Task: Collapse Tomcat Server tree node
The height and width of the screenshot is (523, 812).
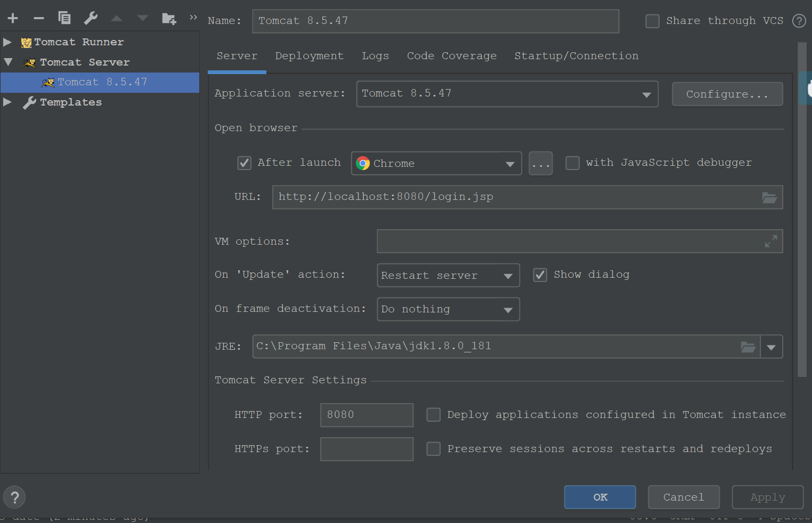Action: coord(8,62)
